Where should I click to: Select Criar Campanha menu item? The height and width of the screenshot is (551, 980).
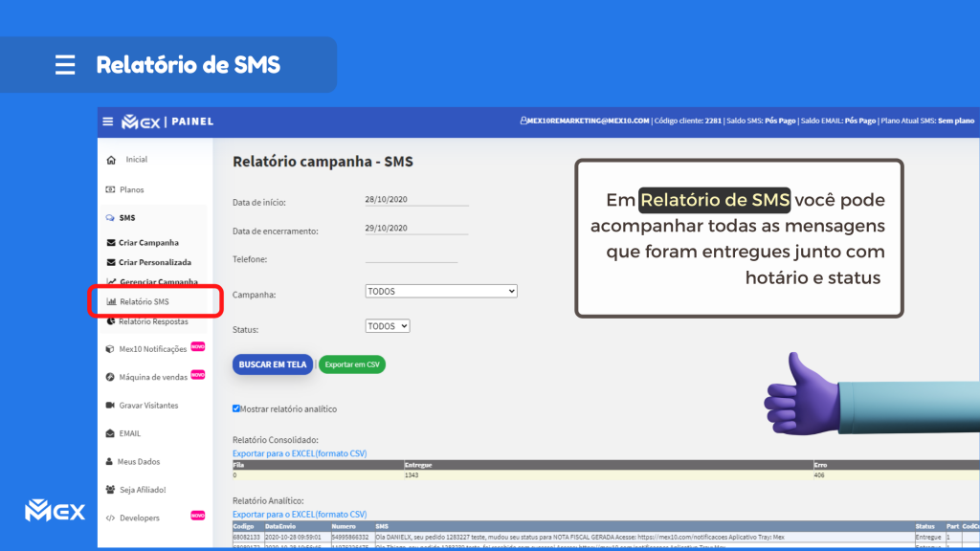(148, 242)
